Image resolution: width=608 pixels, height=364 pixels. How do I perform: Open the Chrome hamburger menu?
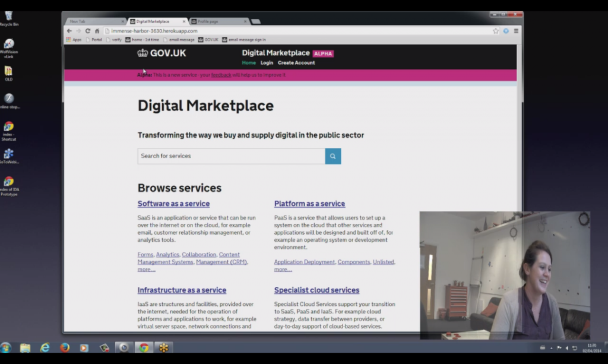point(516,31)
